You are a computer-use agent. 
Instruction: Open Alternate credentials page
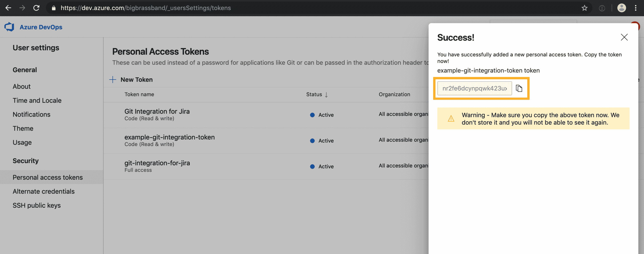(44, 191)
